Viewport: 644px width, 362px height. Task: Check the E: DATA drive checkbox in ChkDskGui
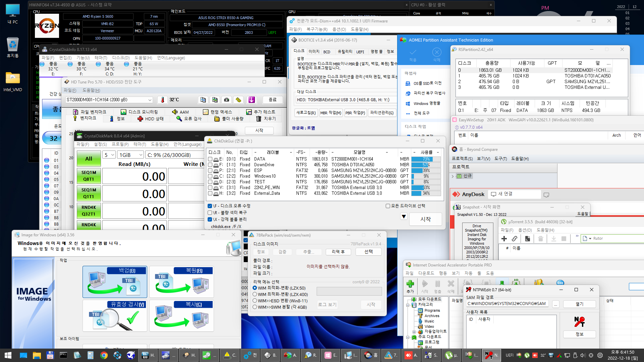pyautogui.click(x=210, y=159)
